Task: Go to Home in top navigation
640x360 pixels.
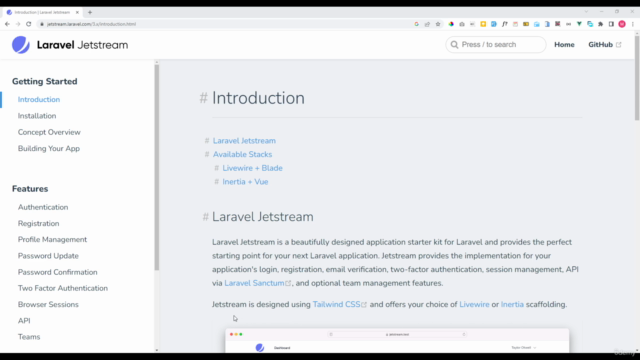Action: coord(564,44)
